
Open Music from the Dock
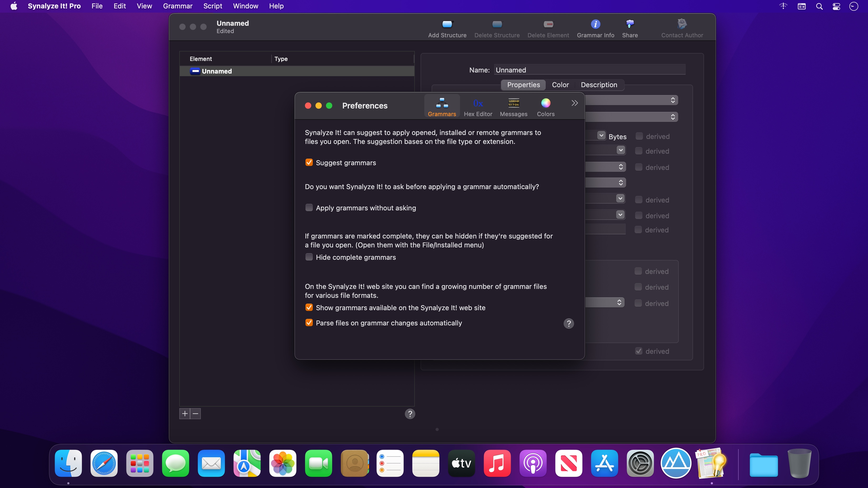[497, 463]
